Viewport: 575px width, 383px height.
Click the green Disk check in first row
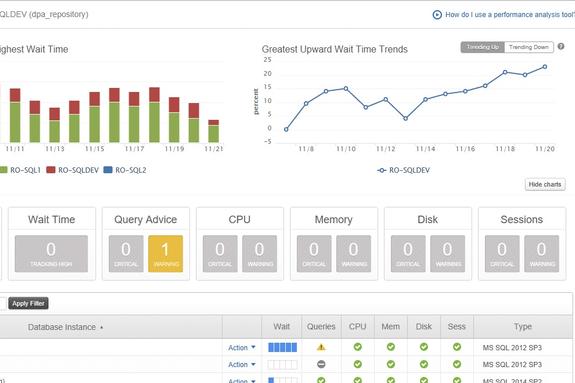point(424,347)
